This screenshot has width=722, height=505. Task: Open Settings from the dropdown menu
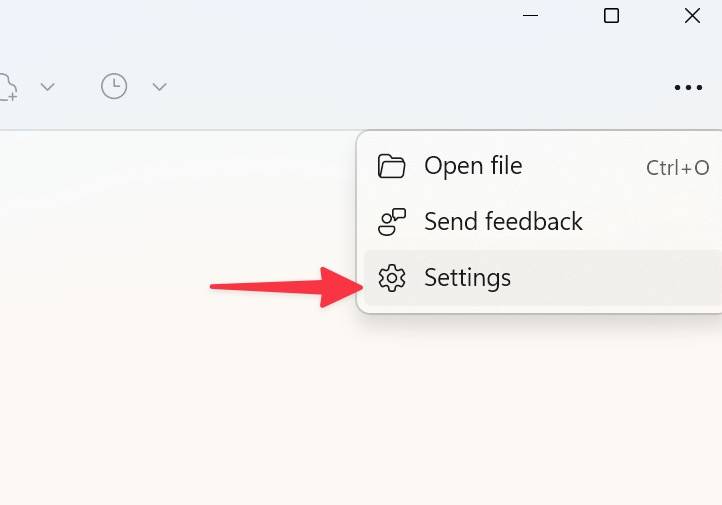click(x=467, y=277)
